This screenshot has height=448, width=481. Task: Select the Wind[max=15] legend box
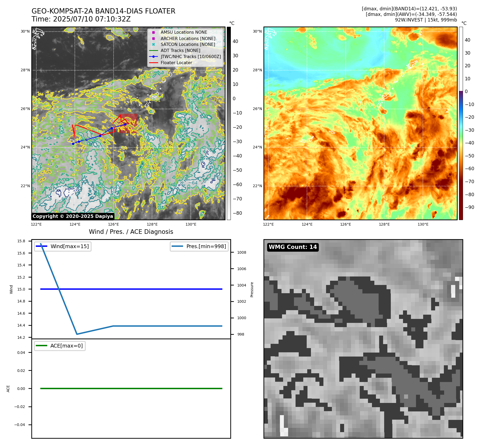click(x=63, y=246)
